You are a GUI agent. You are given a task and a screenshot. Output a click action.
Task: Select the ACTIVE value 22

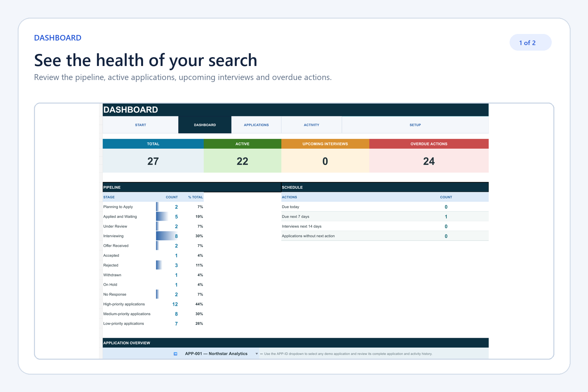242,161
